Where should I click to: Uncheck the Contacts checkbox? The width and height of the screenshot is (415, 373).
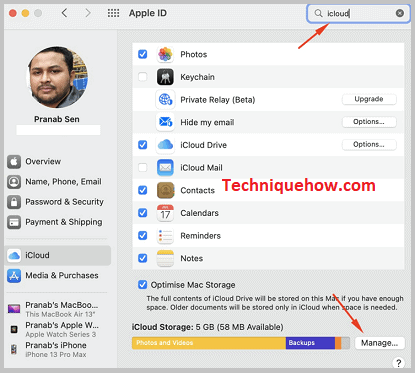click(143, 190)
